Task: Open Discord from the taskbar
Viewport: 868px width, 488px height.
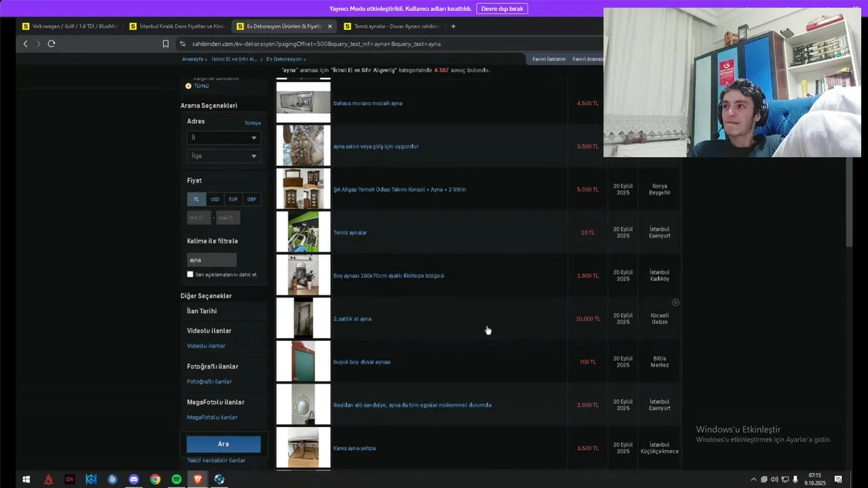Action: 134,479
